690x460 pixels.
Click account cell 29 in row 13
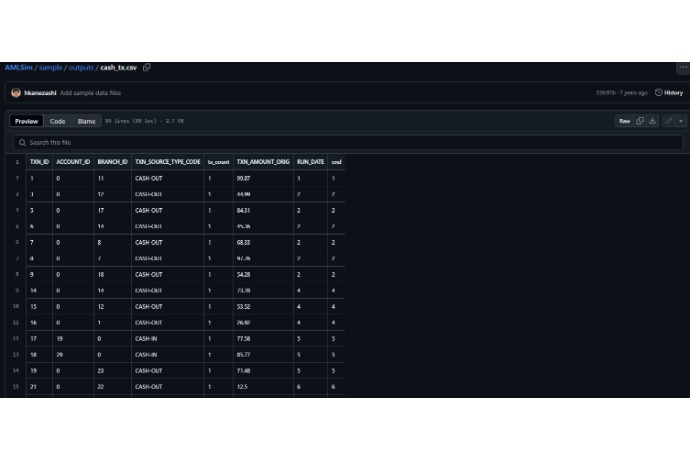click(73, 355)
